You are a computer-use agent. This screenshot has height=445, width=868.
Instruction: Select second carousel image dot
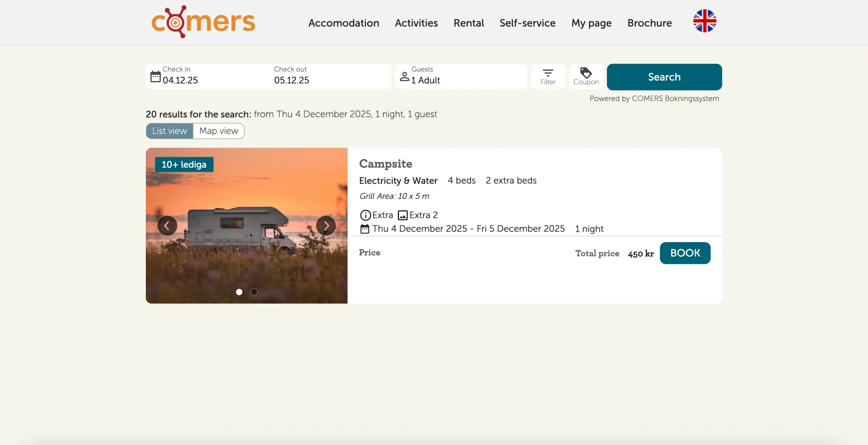coord(254,292)
